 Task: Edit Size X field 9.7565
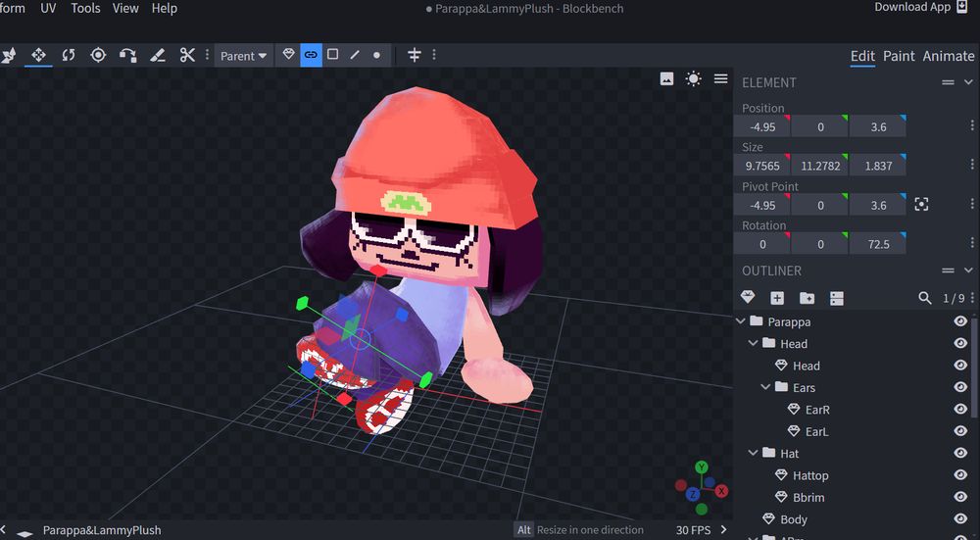(x=761, y=166)
